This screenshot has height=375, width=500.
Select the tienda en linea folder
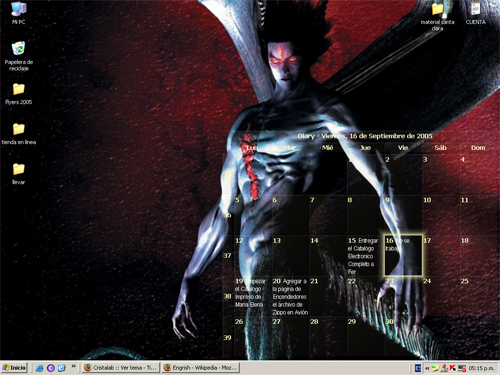[x=19, y=134]
